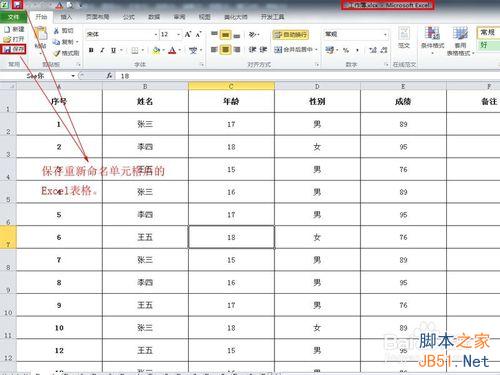
Task: Open 条件格式 Conditional Formatting
Action: coord(432,40)
